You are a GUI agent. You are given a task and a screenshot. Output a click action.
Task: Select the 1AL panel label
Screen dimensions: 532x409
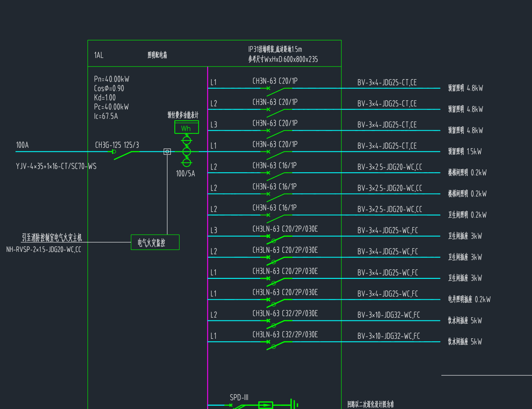(99, 55)
